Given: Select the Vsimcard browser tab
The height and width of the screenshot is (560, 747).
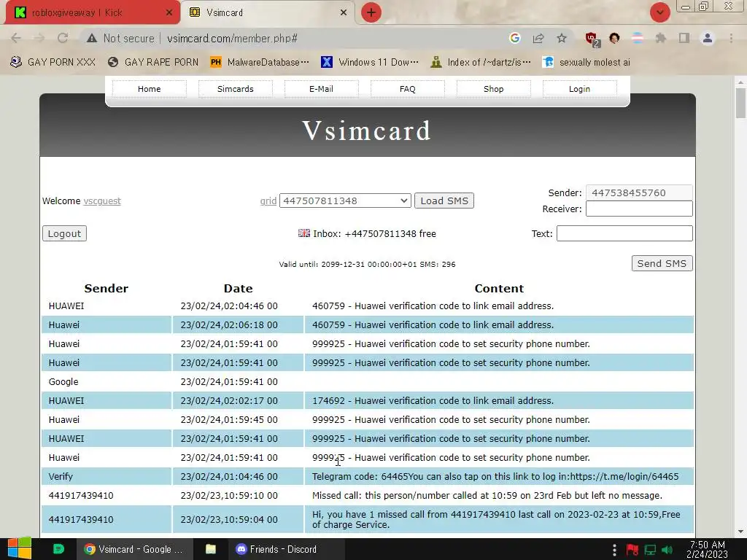Looking at the screenshot, I should (x=267, y=12).
